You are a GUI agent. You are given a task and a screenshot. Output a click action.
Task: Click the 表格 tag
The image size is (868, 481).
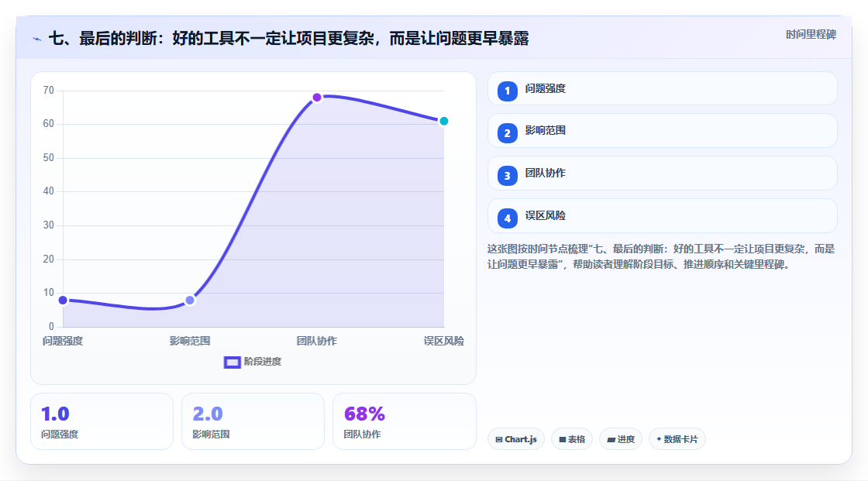point(572,439)
